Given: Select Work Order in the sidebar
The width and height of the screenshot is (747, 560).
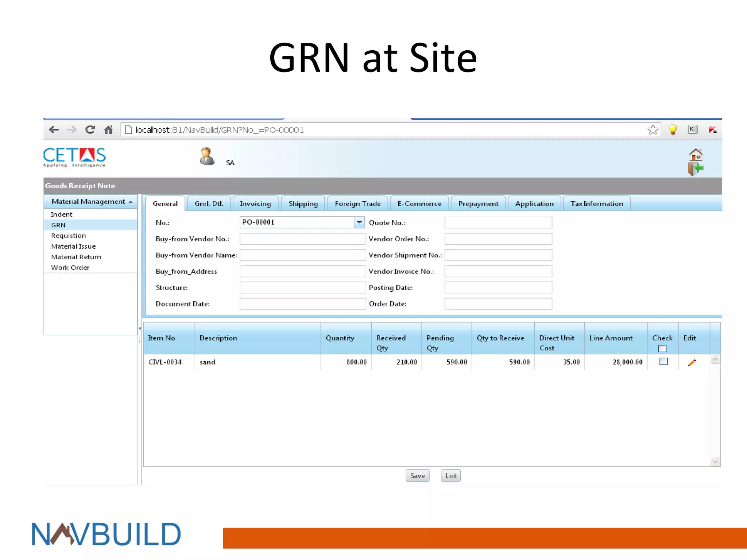Looking at the screenshot, I should coord(90,267).
